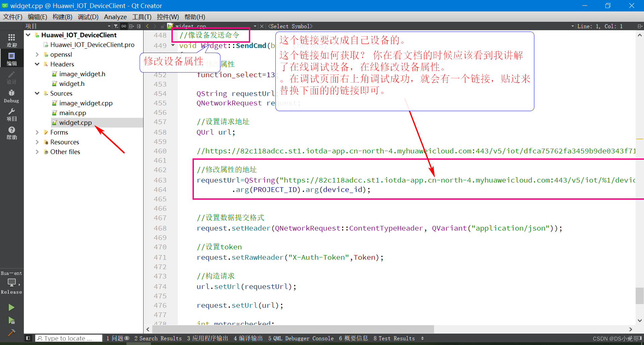Open the 设计 Design mode
644x345 pixels.
click(x=12, y=77)
